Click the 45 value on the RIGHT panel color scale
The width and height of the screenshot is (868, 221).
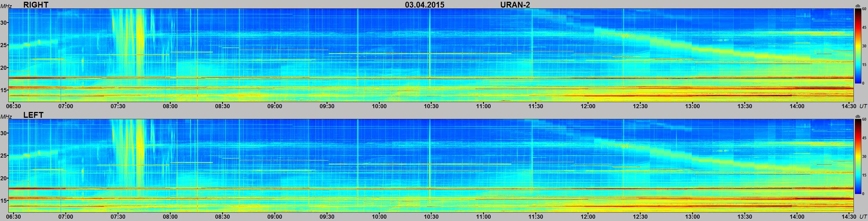click(864, 27)
